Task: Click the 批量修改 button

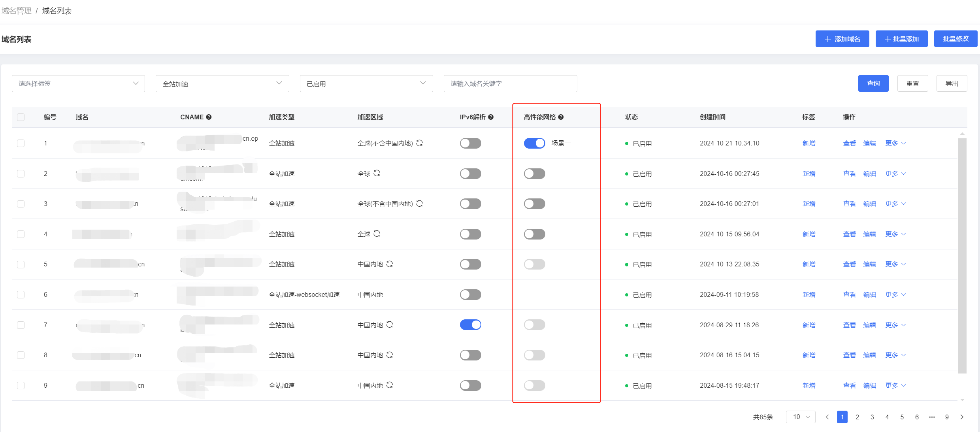Action: 955,39
